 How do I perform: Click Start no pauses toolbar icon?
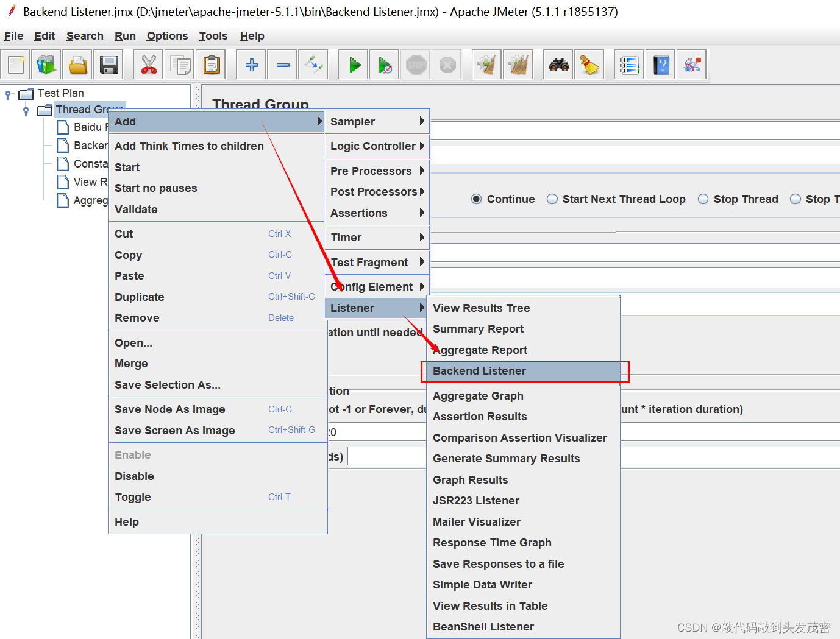[x=385, y=65]
